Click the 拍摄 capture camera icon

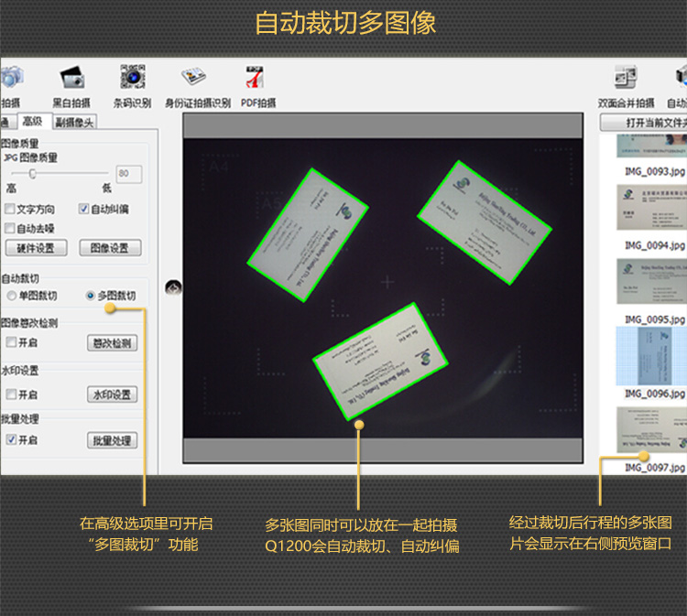pos(11,77)
